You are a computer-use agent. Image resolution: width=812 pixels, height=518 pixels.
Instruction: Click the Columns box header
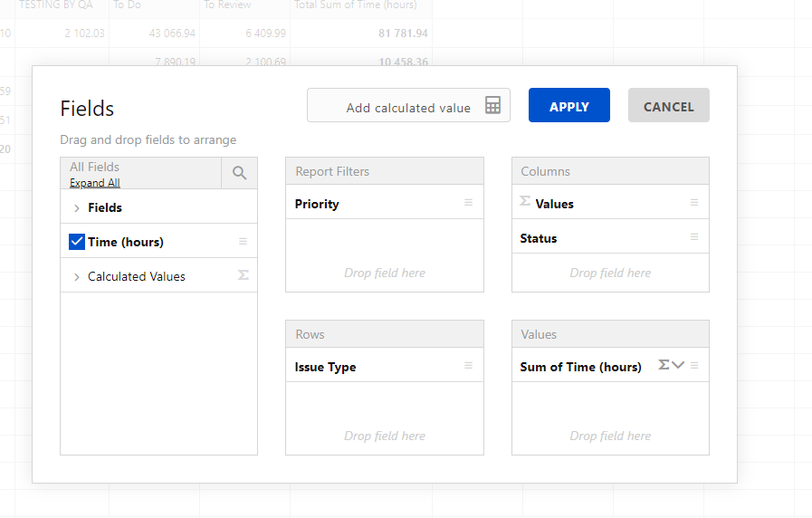[610, 171]
